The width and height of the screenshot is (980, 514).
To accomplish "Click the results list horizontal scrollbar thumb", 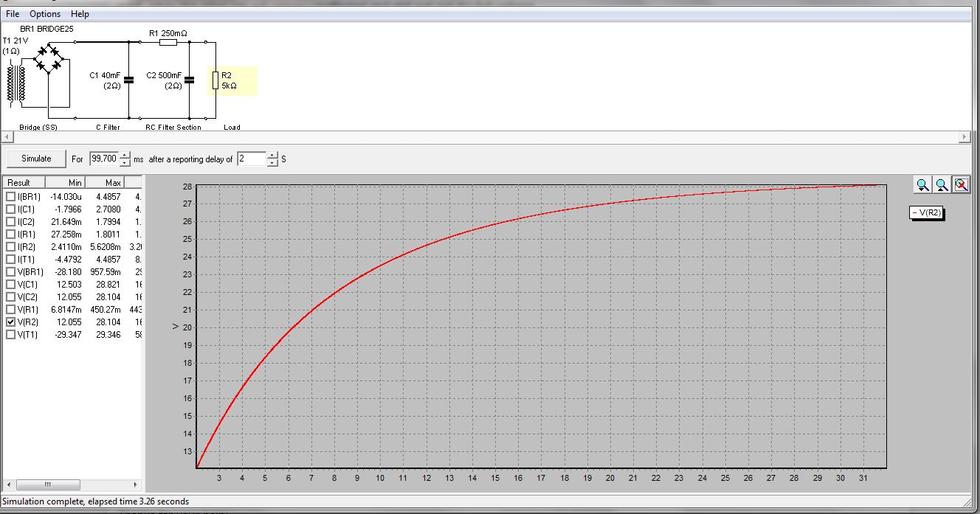I will pyautogui.click(x=46, y=485).
